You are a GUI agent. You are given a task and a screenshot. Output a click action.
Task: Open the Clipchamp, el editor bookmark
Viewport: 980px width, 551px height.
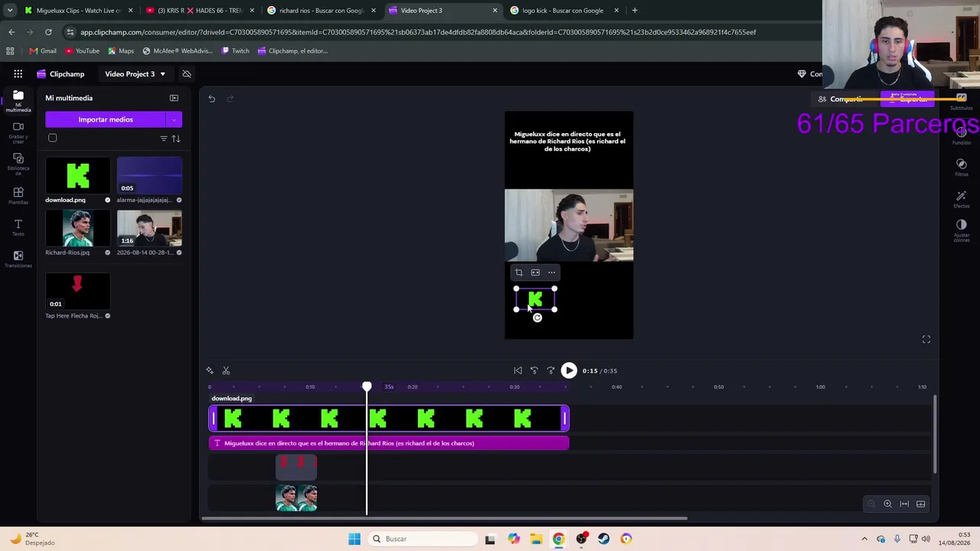pyautogui.click(x=292, y=51)
